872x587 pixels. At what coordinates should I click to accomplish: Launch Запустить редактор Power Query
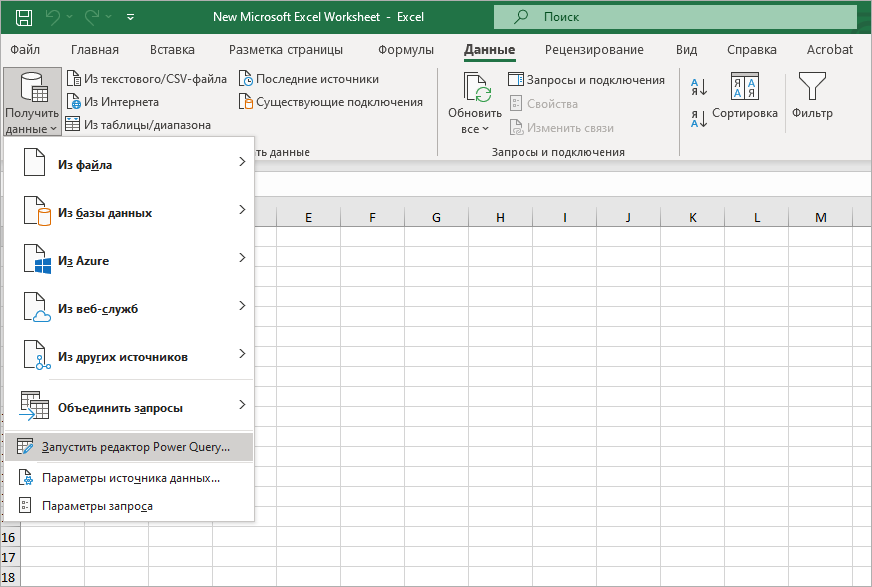coord(128,447)
